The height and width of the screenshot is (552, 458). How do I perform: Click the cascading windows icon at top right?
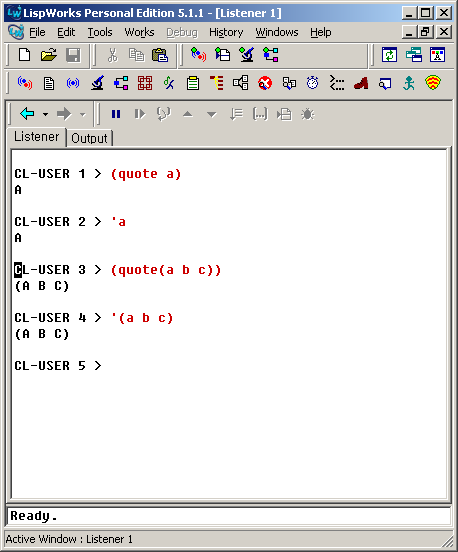click(414, 55)
